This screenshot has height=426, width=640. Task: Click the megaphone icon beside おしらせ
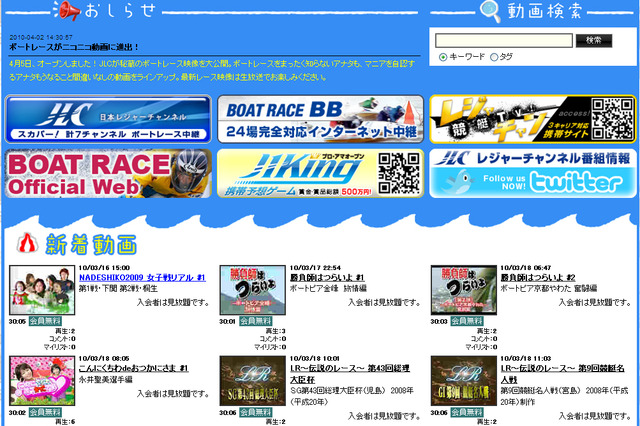coord(67,11)
